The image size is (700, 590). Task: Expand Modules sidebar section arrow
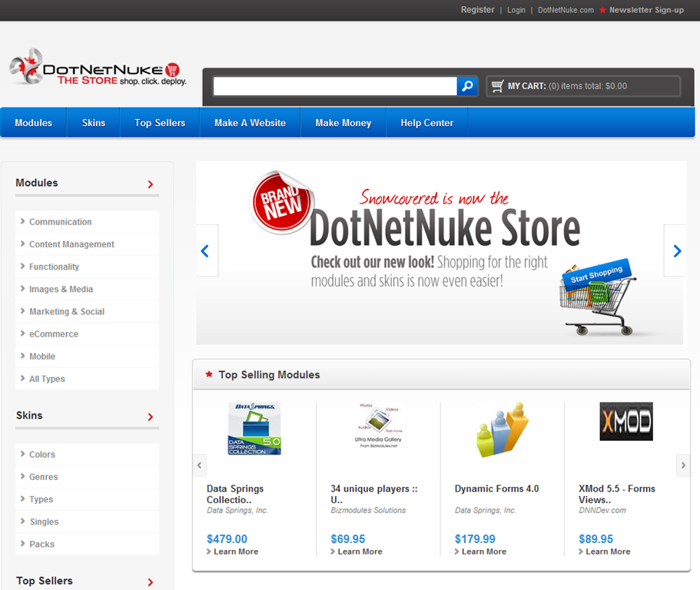151,184
